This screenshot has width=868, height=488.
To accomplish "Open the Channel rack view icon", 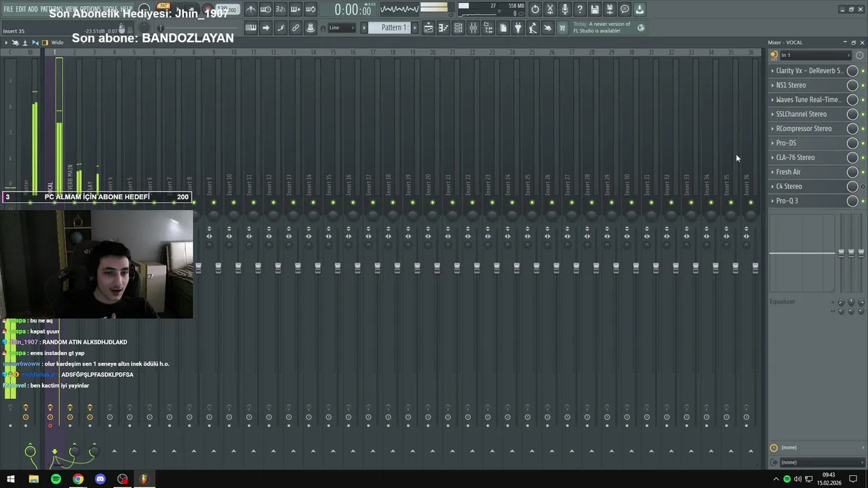I will [x=458, y=28].
